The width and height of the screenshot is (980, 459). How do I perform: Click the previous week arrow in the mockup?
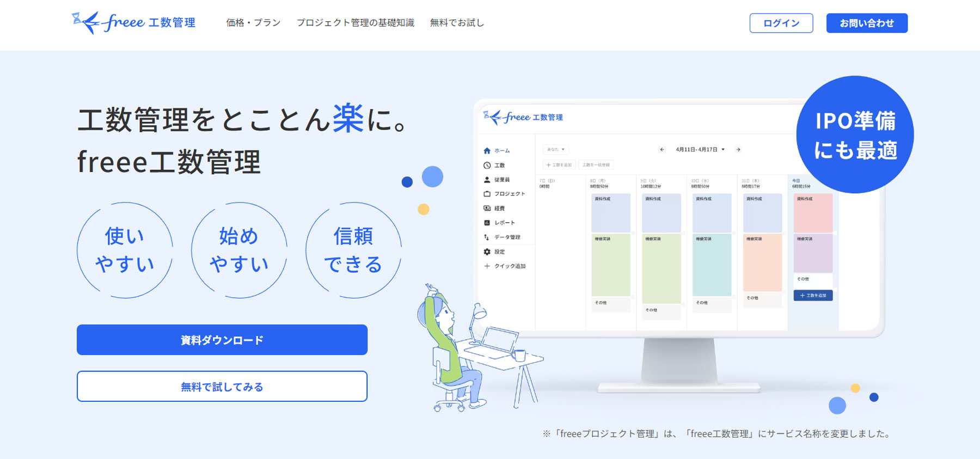point(662,149)
